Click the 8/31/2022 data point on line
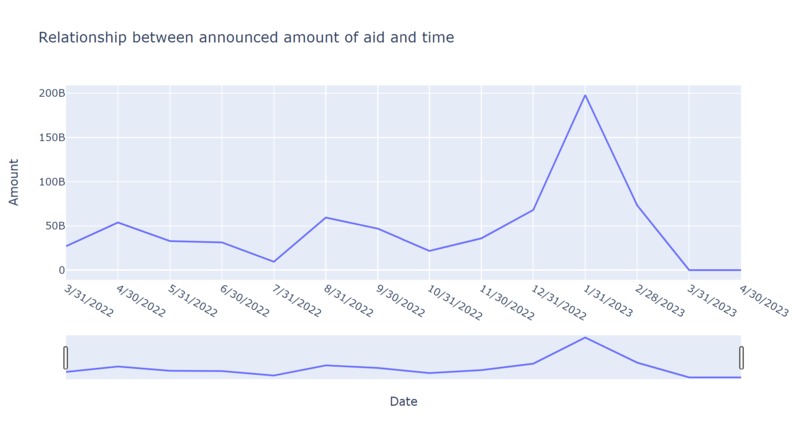Image resolution: width=806 pixels, height=438 pixels. point(325,217)
